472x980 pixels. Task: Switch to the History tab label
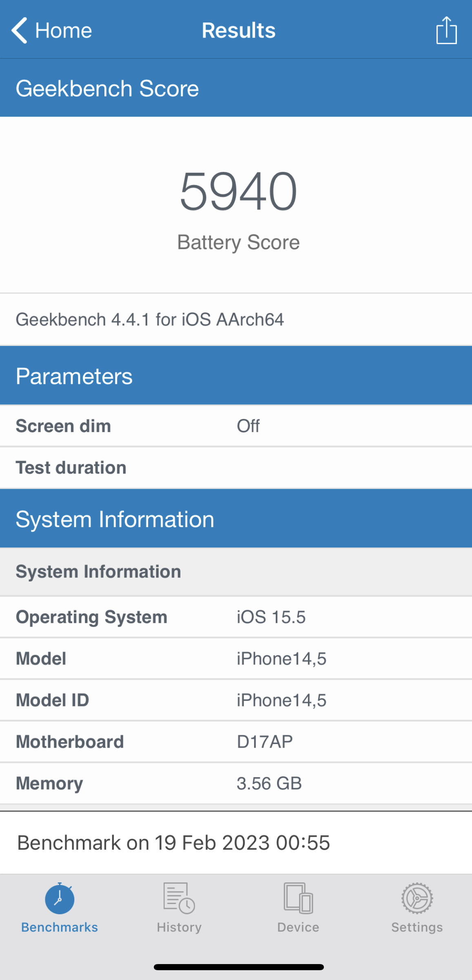179,927
